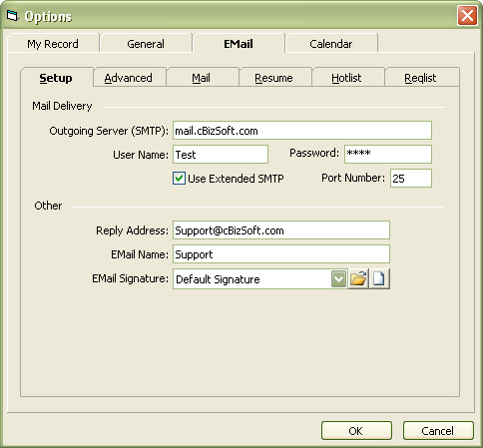Select the Reply Address text field
The image size is (483, 448).
[281, 230]
